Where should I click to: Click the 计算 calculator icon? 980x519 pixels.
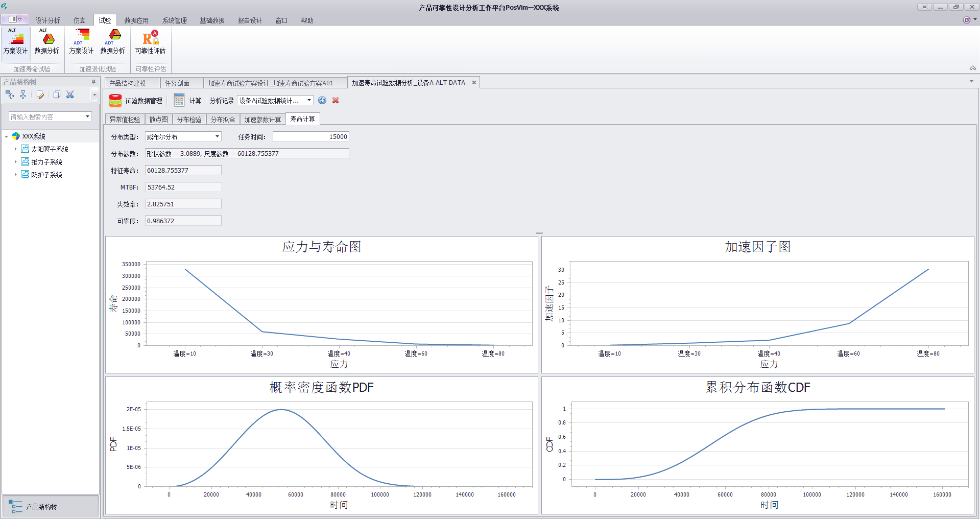[x=179, y=101]
